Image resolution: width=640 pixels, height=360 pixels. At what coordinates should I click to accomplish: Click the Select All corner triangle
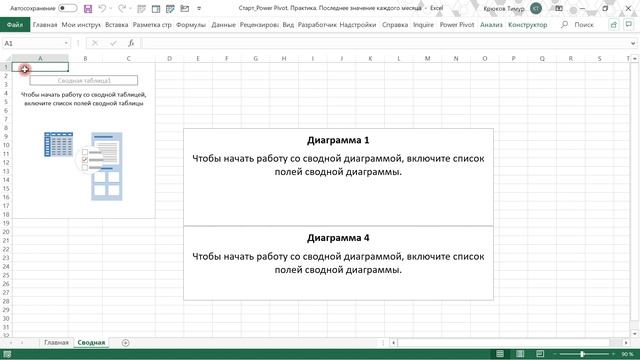pyautogui.click(x=8, y=59)
